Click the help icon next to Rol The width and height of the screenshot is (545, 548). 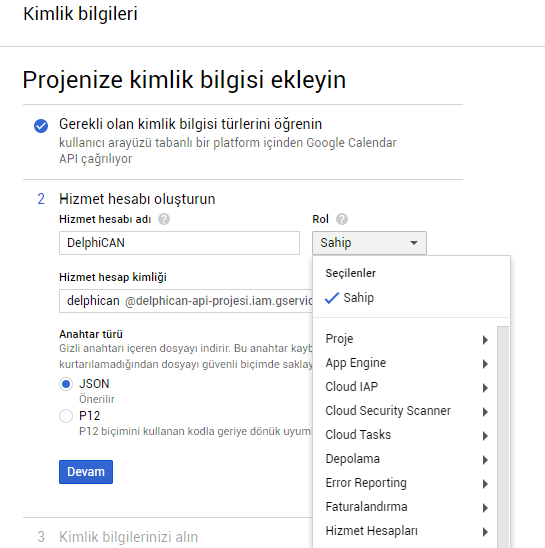coord(342,219)
